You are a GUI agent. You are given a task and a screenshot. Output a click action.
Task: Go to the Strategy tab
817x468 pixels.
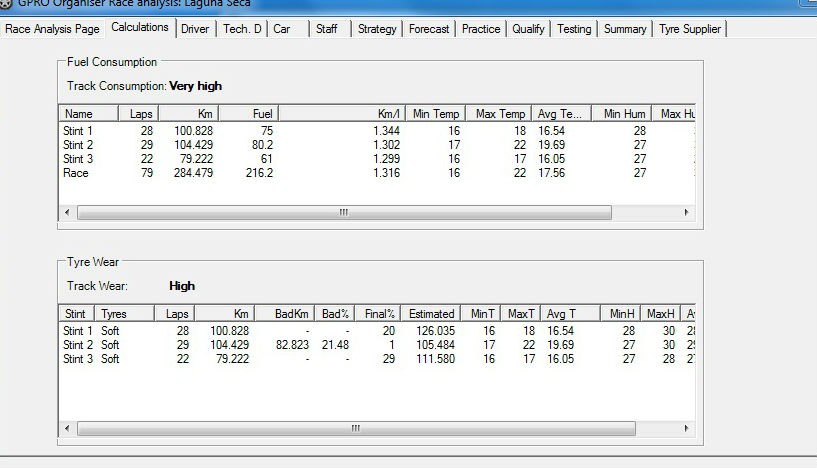point(377,29)
